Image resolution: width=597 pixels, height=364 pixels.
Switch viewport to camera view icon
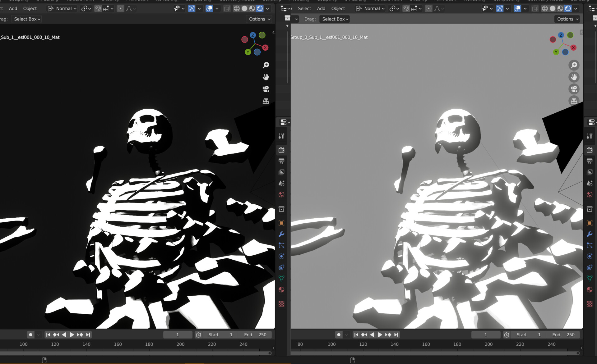(266, 89)
